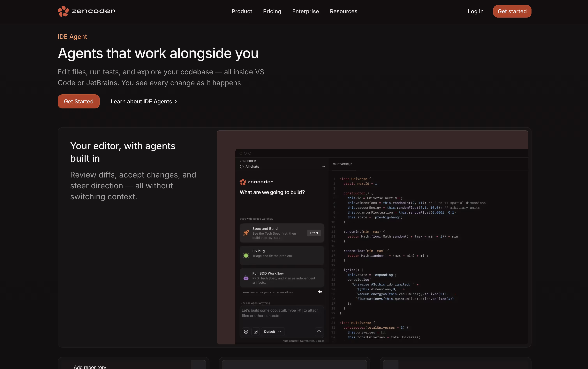Click the IDE Agent label

72,37
